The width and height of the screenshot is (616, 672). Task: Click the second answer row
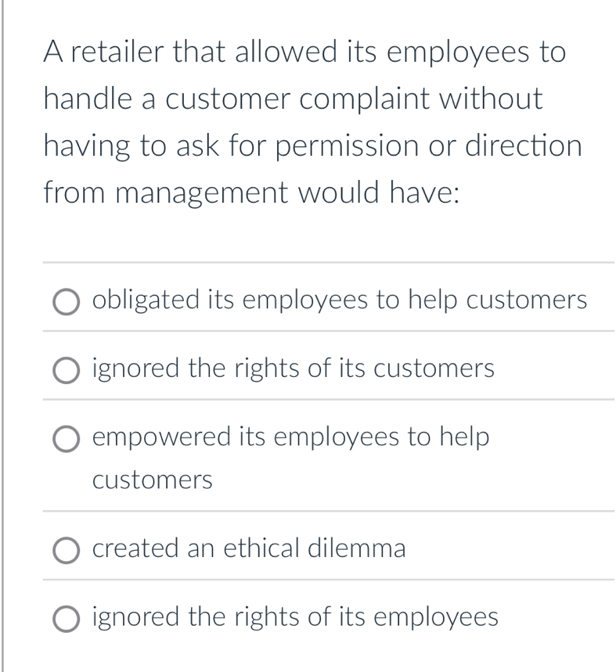(x=313, y=368)
